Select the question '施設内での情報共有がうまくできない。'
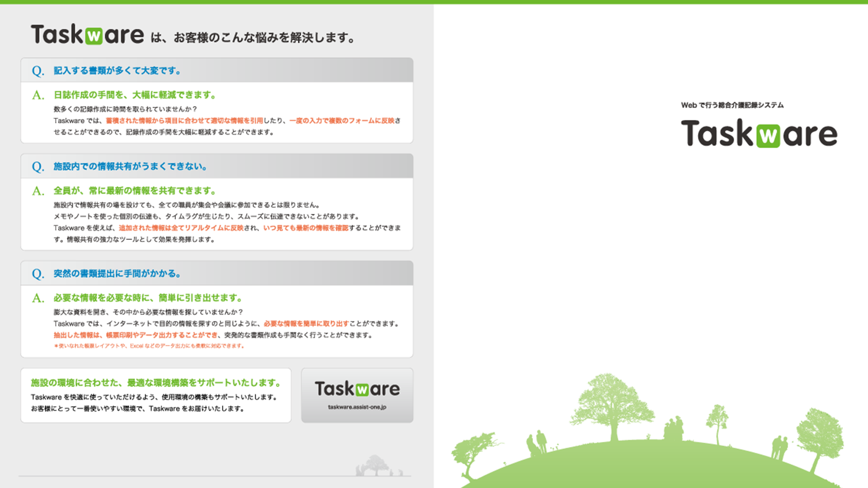868x488 pixels. 130,166
